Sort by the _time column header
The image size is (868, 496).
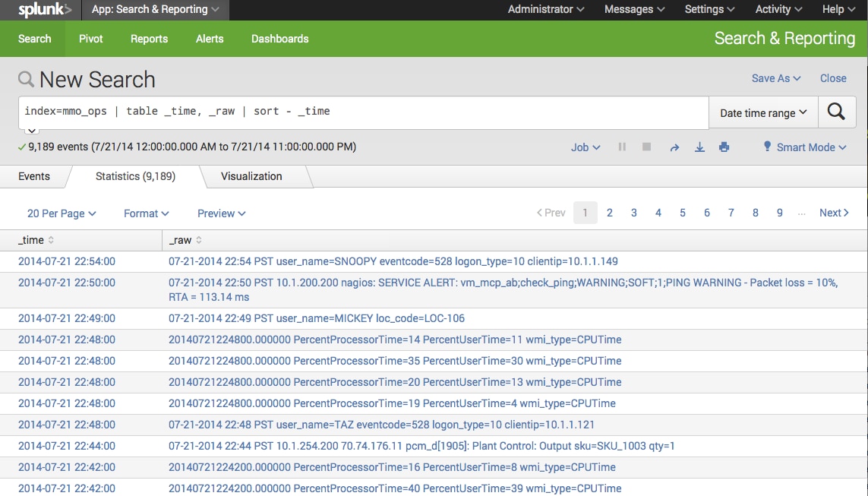point(36,240)
